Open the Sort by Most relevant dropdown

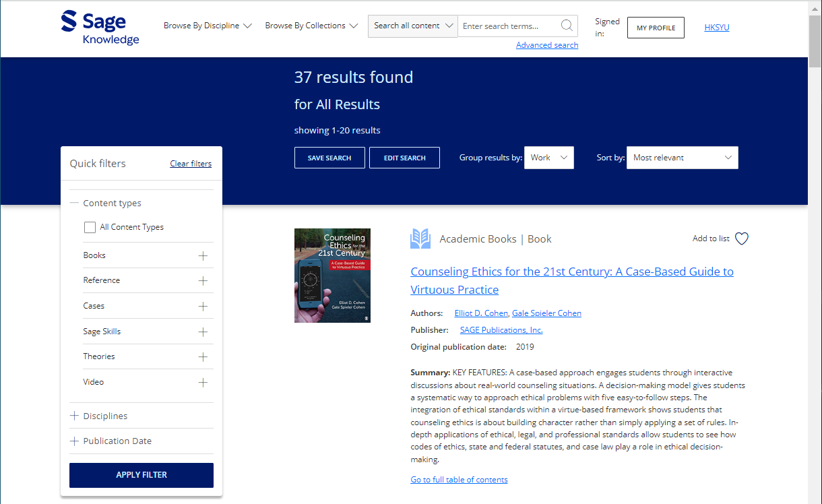(x=682, y=158)
